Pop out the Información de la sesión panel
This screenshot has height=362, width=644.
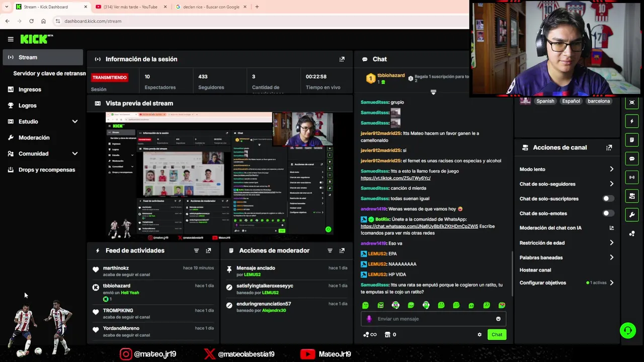click(342, 59)
